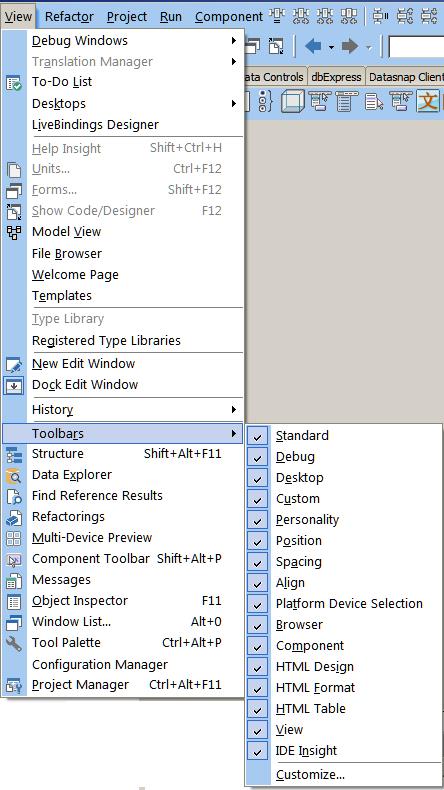
Task: Click the Dock Edit Window icon
Action: click(x=14, y=385)
